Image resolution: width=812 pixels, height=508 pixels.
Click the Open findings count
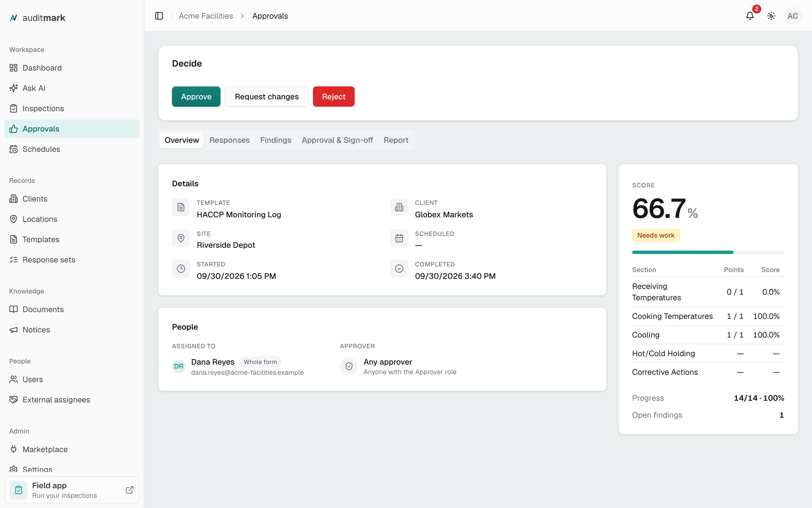click(782, 415)
